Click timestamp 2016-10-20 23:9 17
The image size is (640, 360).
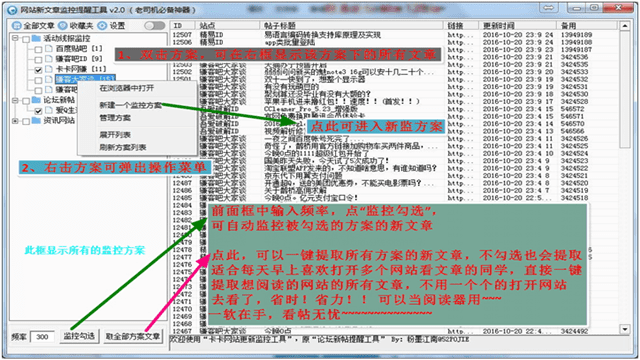518,101
